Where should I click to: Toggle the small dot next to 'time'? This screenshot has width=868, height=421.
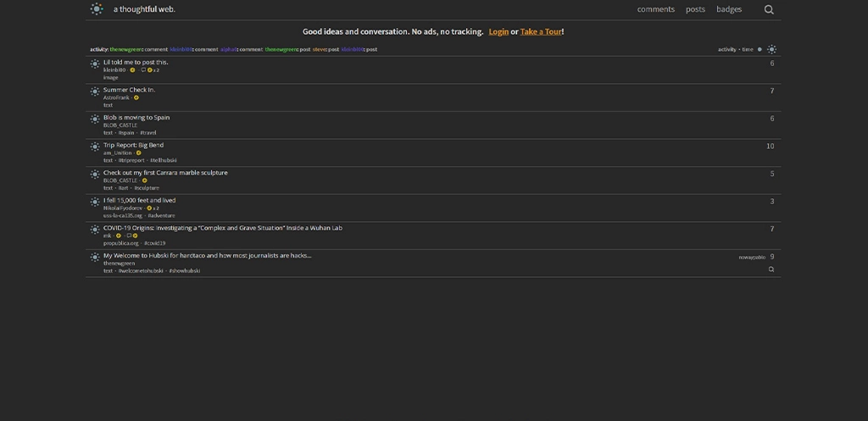coord(759,49)
